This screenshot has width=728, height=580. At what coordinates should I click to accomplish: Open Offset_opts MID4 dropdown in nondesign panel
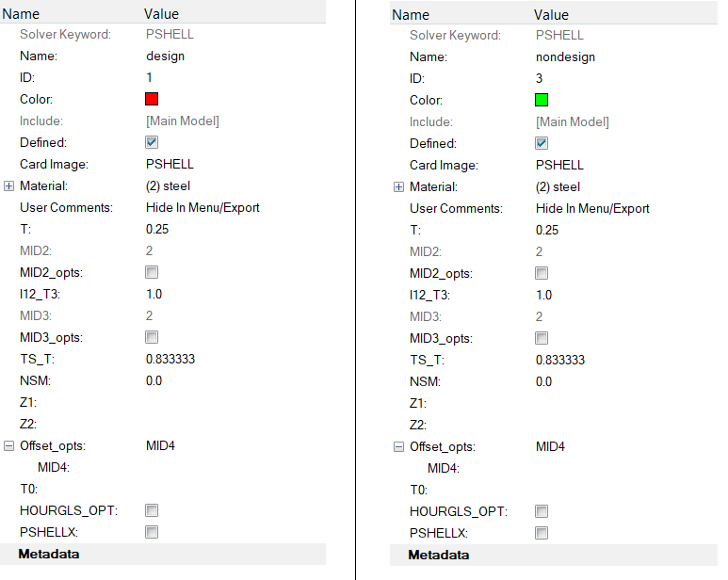click(x=550, y=447)
